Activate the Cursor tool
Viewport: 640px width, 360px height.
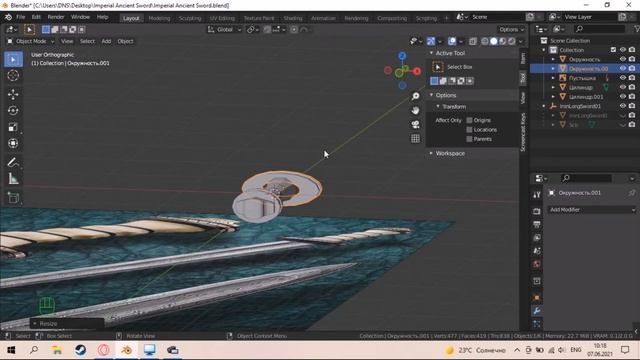pyautogui.click(x=13, y=76)
